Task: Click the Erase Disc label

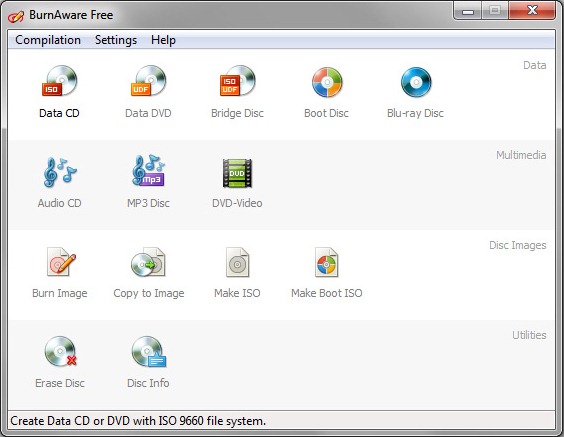Action: point(60,383)
